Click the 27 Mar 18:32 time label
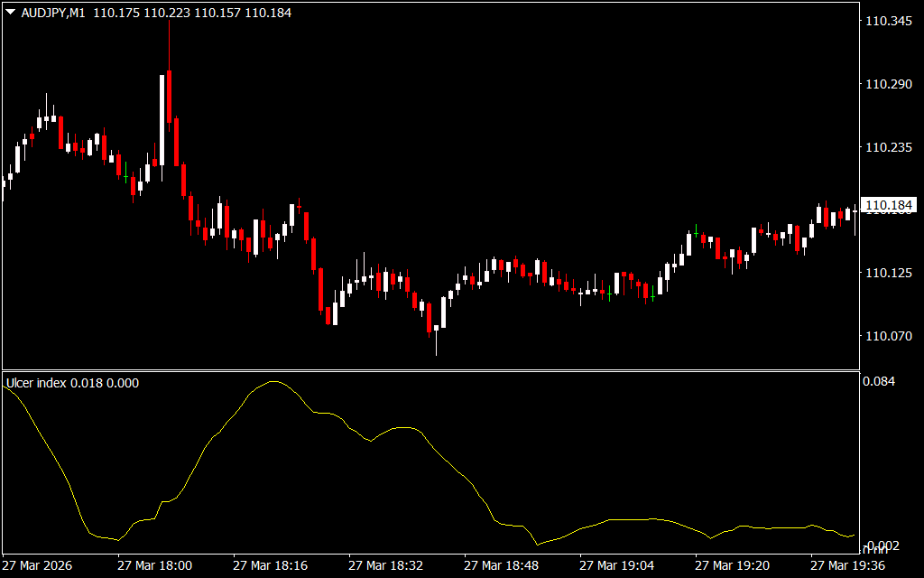The width and height of the screenshot is (924, 578). 385,565
